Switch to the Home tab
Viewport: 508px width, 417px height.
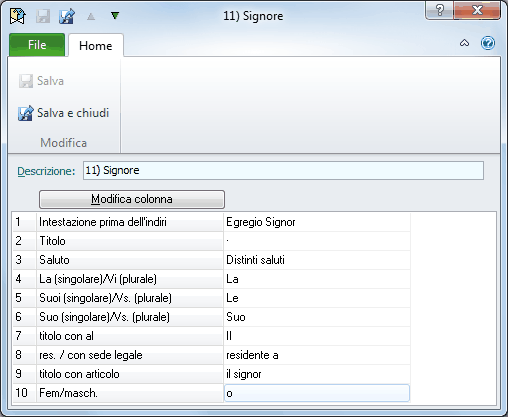(x=96, y=45)
